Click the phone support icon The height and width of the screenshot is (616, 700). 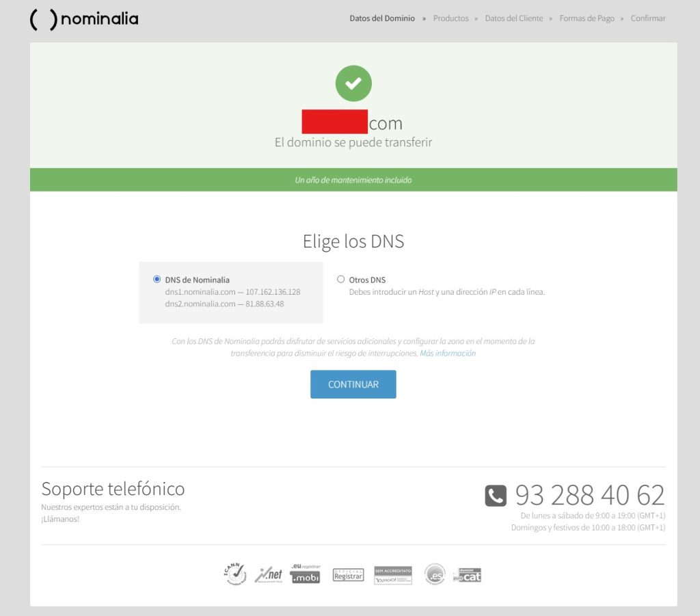496,495
